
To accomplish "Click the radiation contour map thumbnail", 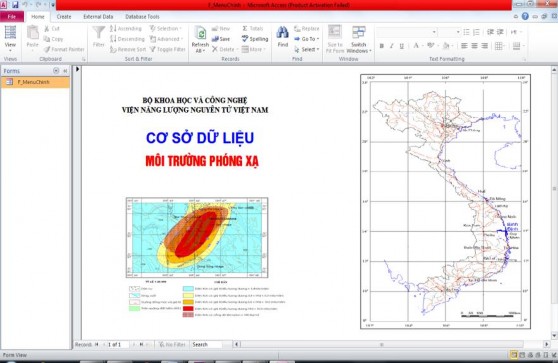I will point(197,238).
